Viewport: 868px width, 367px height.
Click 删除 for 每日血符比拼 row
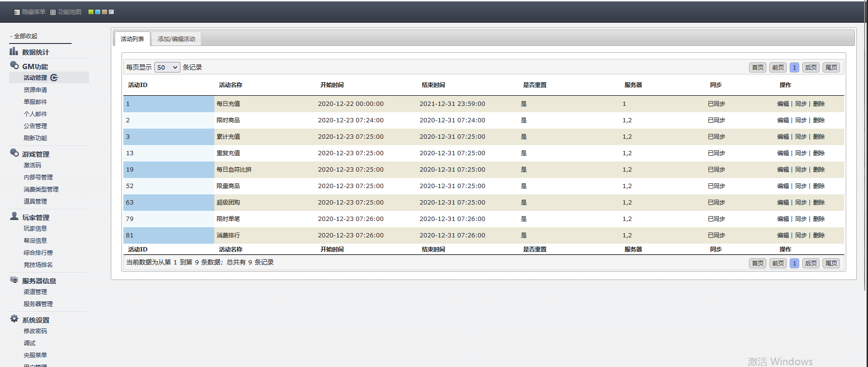tap(819, 170)
